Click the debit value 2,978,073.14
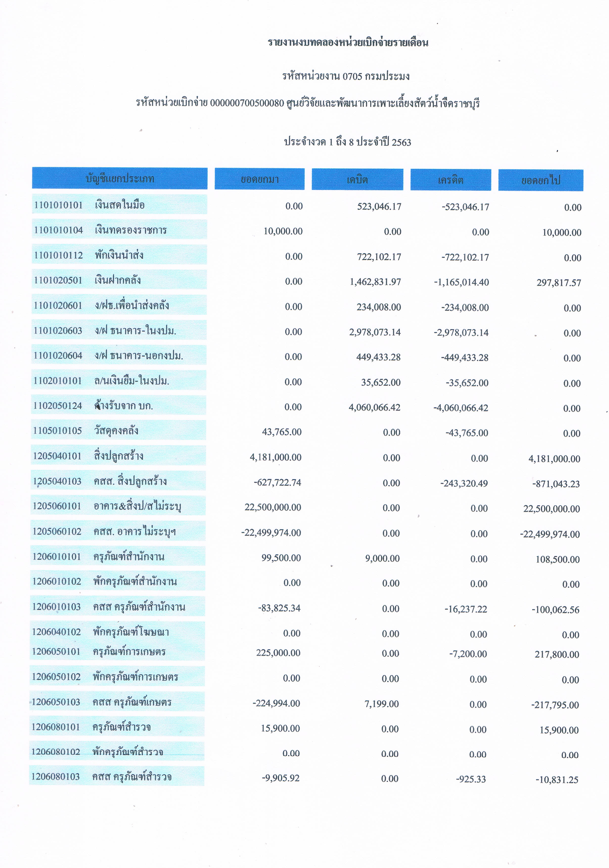The height and width of the screenshot is (868, 609). pos(374,332)
